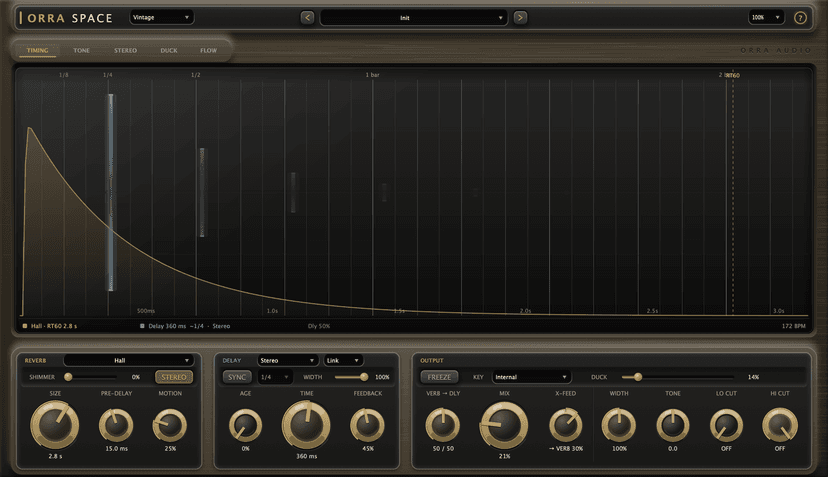Viewport: 828px width, 477px height.
Task: Click the 45% feedback value
Action: (x=368, y=448)
